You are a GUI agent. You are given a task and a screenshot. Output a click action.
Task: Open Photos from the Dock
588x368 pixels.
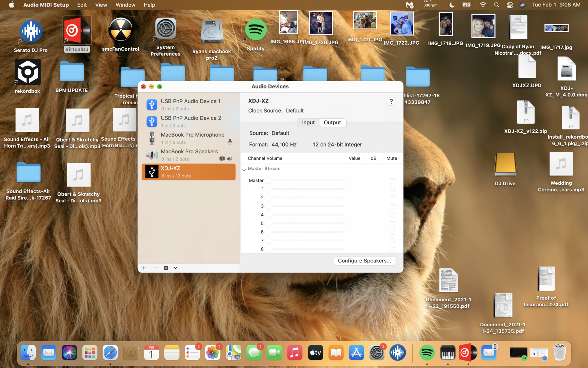pyautogui.click(x=213, y=353)
